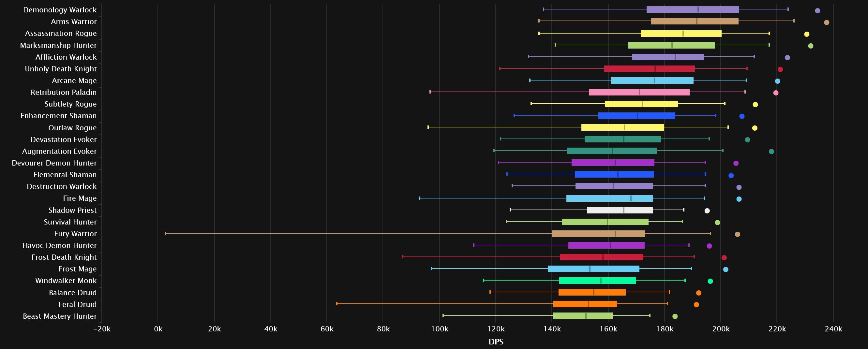Click the Demonology Warlock outlier dot
Image resolution: width=868 pixels, height=349 pixels.
[x=817, y=11]
